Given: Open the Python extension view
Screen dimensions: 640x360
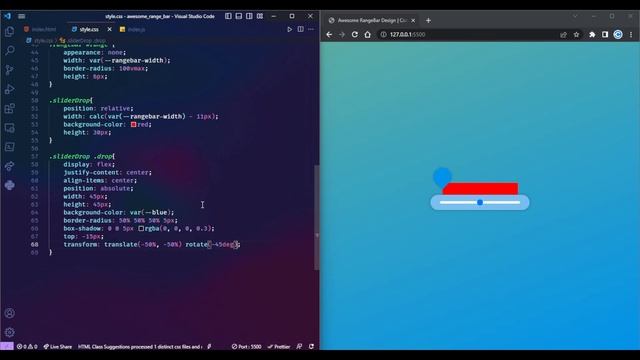Looking at the screenshot, I should click(x=9, y=185).
